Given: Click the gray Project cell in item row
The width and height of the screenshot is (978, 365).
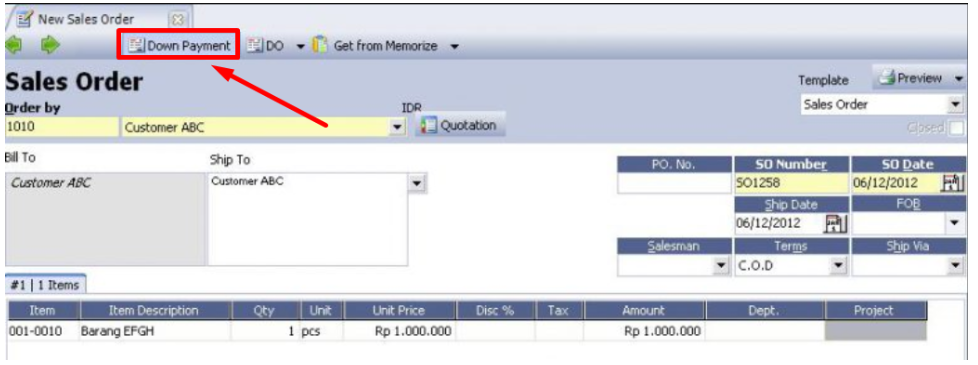Looking at the screenshot, I should pyautogui.click(x=876, y=331).
